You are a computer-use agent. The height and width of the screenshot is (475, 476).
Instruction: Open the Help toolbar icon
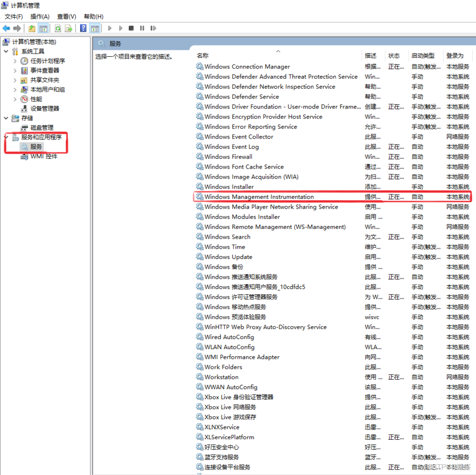point(83,28)
